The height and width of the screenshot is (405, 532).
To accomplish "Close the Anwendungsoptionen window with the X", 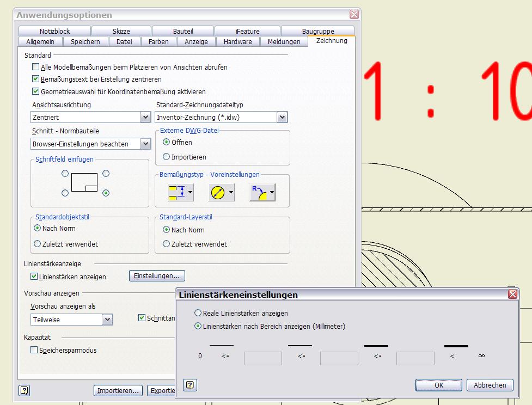I will coord(354,14).
